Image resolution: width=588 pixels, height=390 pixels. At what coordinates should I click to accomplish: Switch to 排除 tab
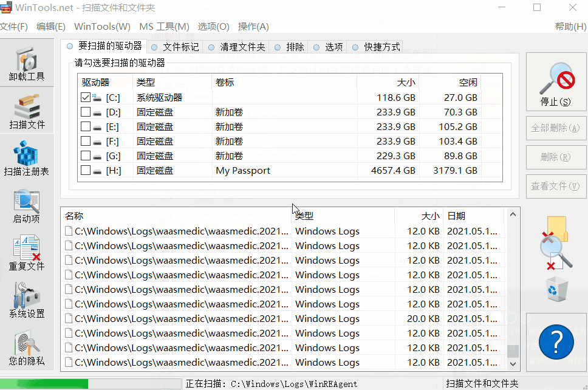[x=289, y=47]
